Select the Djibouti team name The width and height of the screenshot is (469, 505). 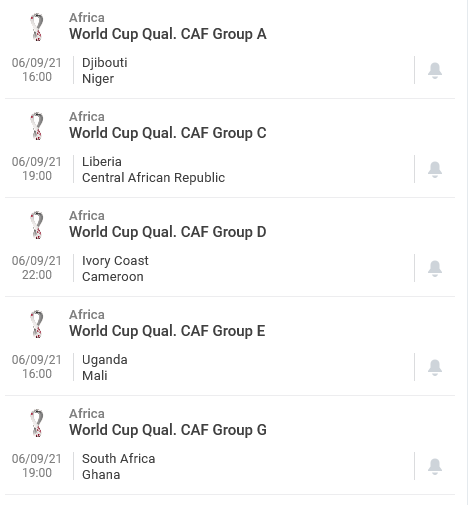tap(105, 63)
